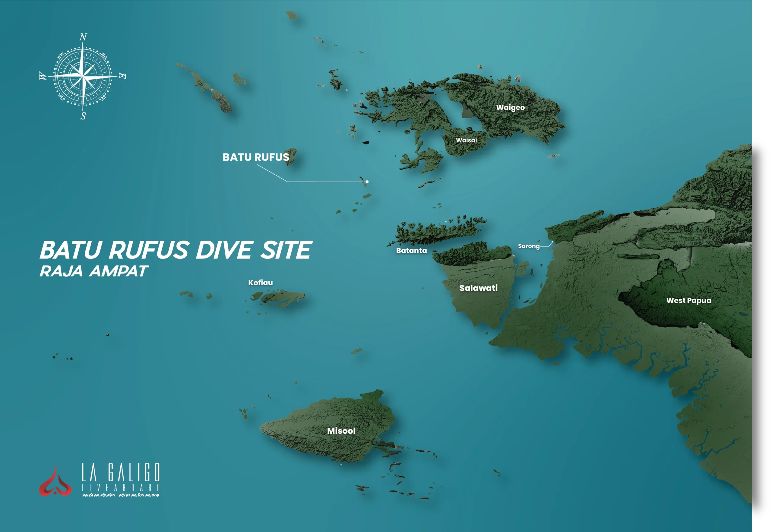772x532 pixels.
Task: Click the W letter on the compass
Action: (x=43, y=76)
